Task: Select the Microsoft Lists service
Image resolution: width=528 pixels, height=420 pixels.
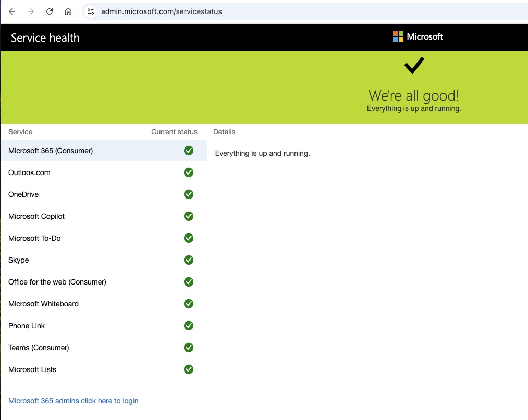Action: point(104,369)
